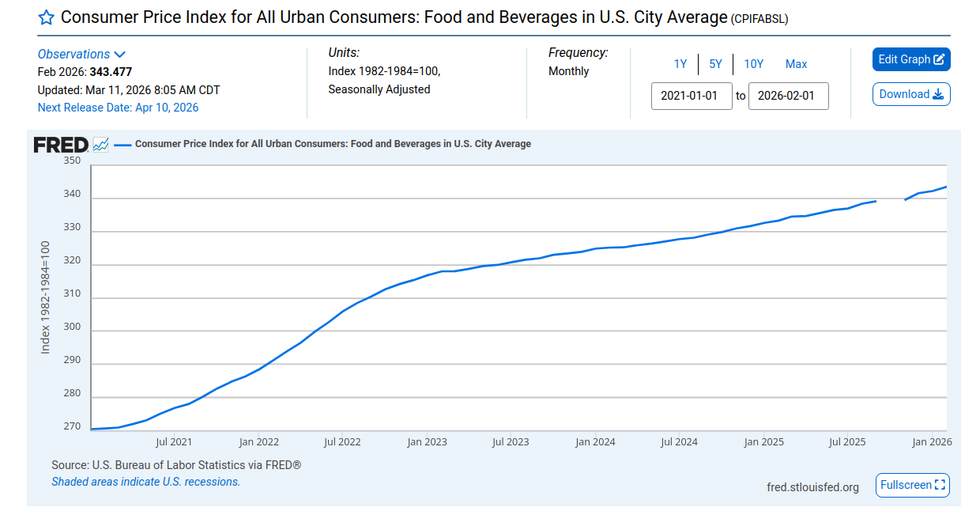Click the Index 1982-1984=100 y-axis title
Viewport: 980px width, 511px height.
coord(45,297)
